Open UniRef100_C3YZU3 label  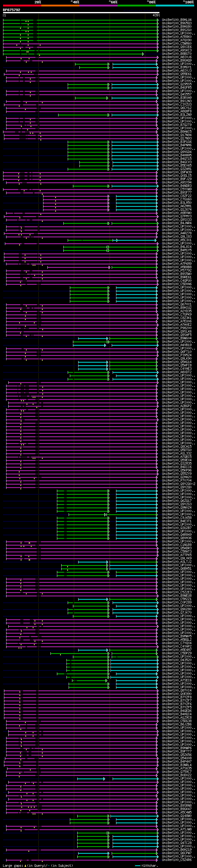pos(176,104)
